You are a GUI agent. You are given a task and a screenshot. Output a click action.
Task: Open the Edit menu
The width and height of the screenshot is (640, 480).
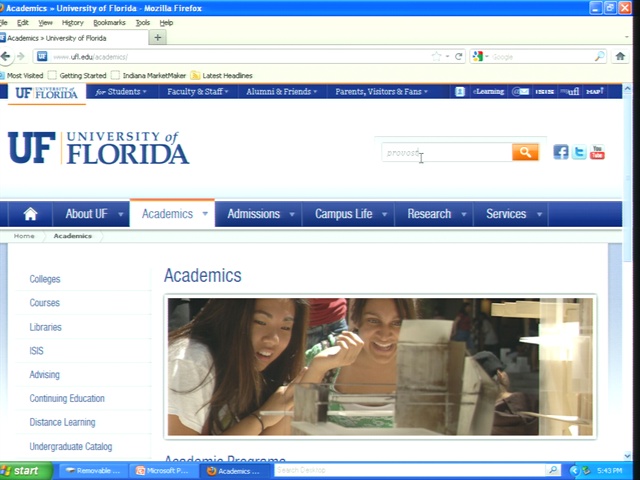pos(22,23)
